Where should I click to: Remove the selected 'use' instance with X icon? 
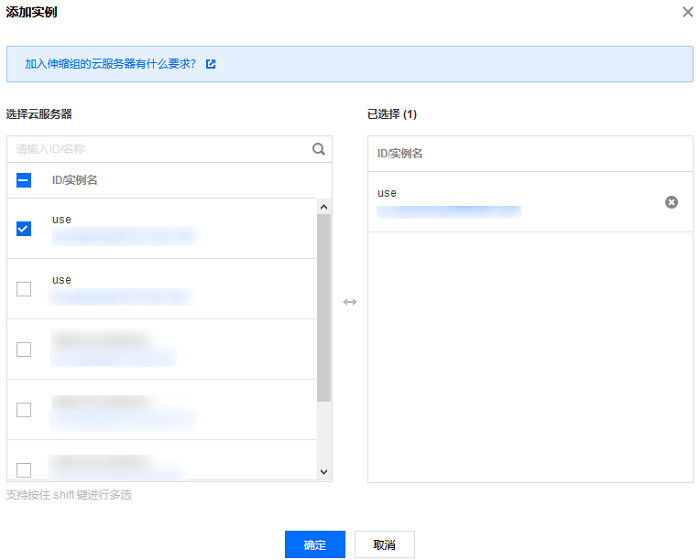(x=672, y=202)
